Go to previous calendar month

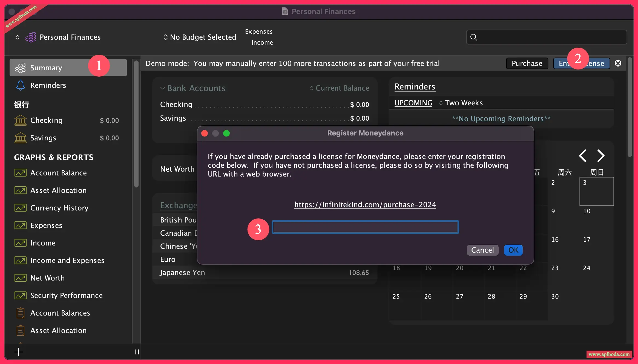583,156
